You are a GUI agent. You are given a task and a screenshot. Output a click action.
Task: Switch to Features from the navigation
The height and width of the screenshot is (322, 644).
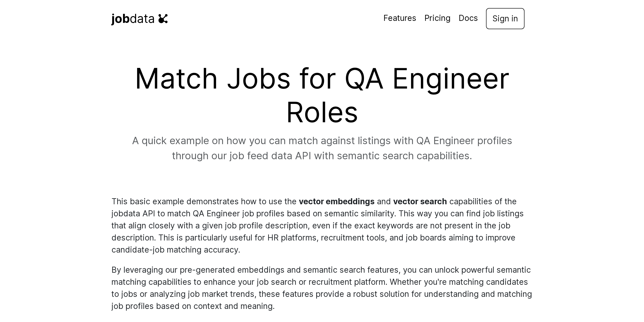399,18
